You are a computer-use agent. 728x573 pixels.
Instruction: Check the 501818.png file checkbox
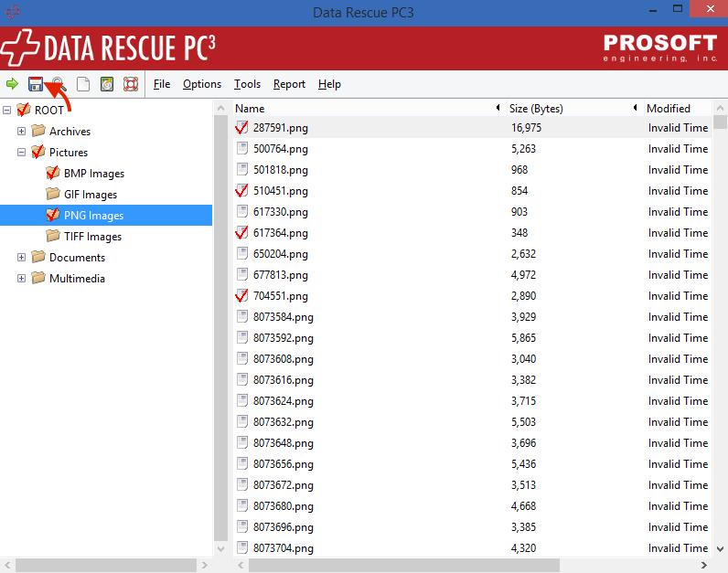[x=241, y=169]
